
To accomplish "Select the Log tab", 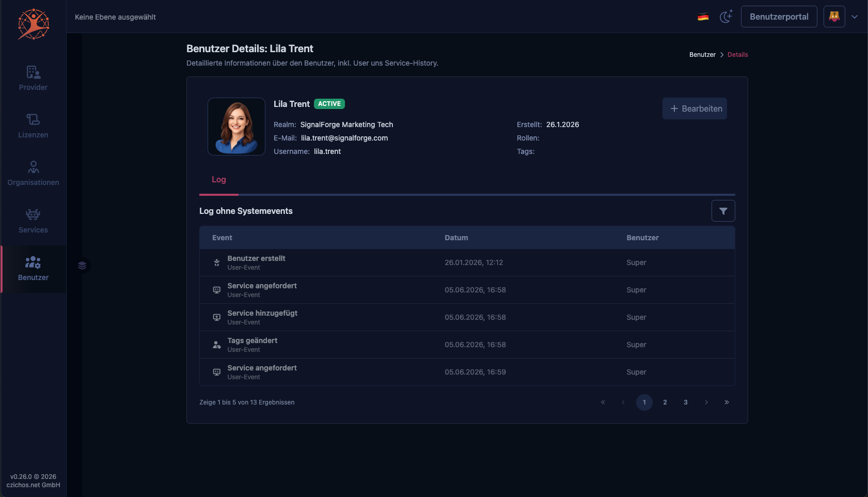I will pyautogui.click(x=219, y=180).
